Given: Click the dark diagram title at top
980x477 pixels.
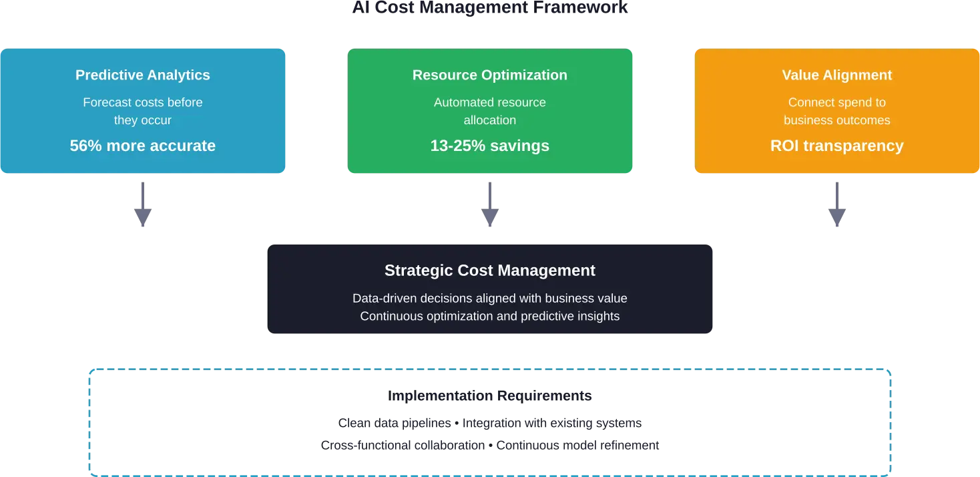Looking at the screenshot, I should pos(490,8).
